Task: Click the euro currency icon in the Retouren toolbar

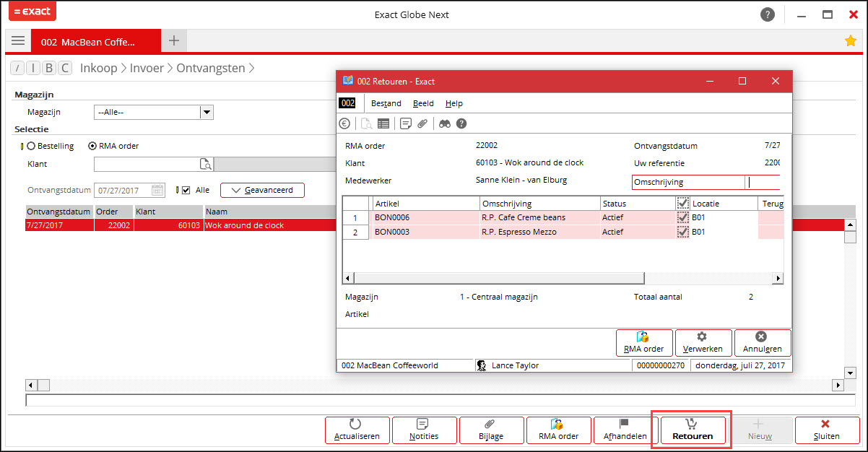Action: point(344,123)
